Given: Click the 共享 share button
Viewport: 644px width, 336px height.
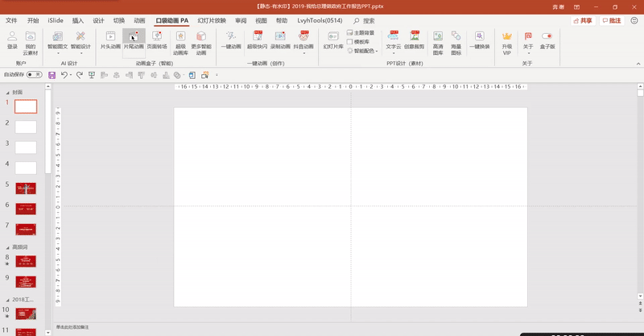Looking at the screenshot, I should point(582,20).
